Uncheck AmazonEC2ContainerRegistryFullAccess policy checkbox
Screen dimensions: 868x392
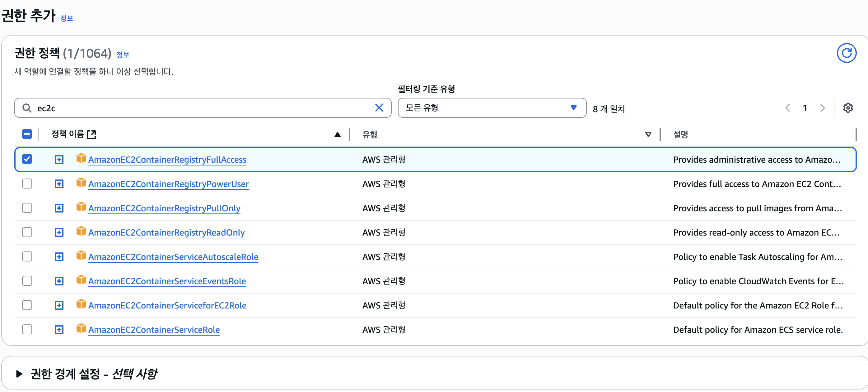(x=27, y=159)
